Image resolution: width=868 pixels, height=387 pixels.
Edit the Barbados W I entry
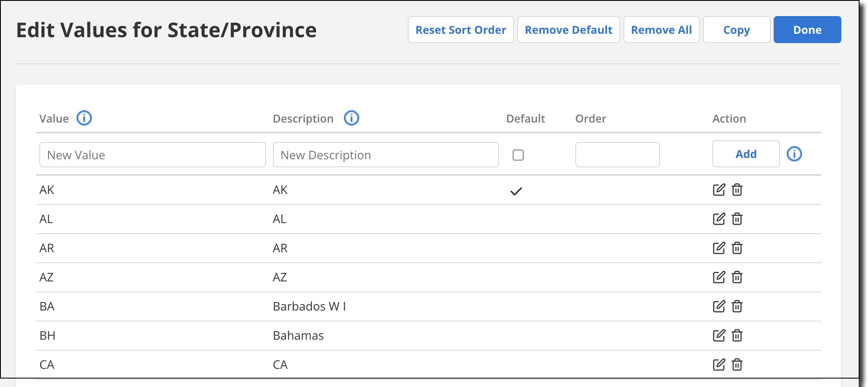[719, 306]
